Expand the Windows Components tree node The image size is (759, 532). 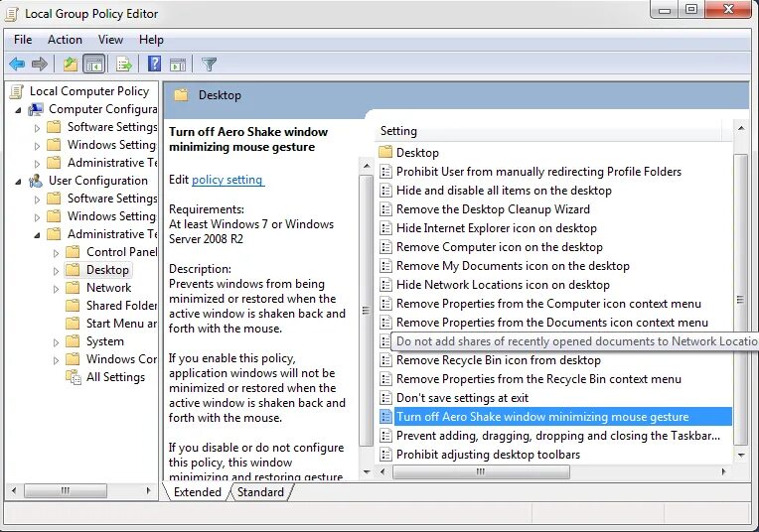pyautogui.click(x=57, y=360)
